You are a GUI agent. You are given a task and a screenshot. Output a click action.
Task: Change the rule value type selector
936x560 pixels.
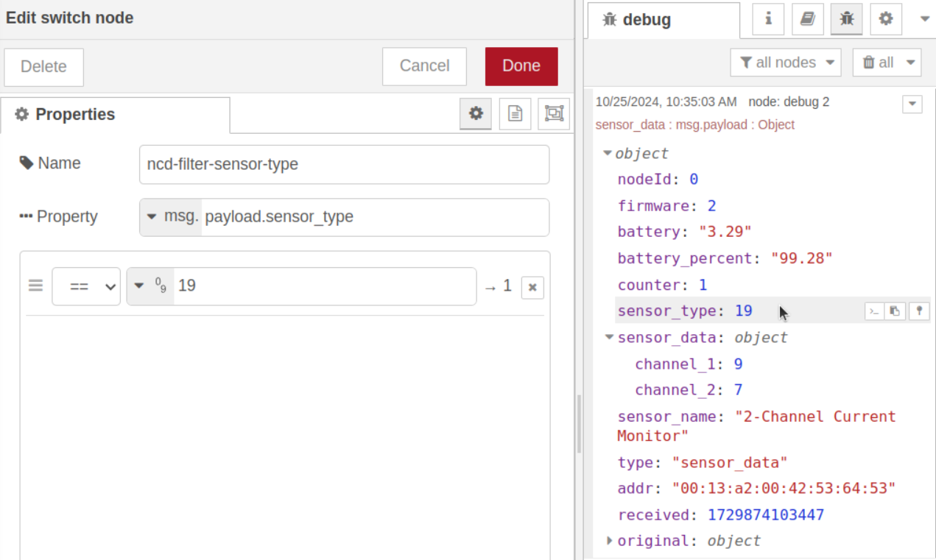pos(151,286)
